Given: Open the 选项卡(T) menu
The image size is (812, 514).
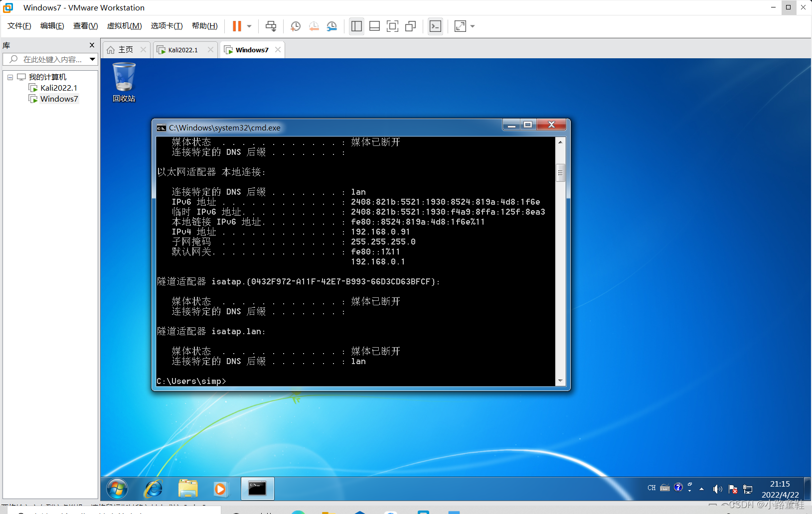Looking at the screenshot, I should click(167, 26).
